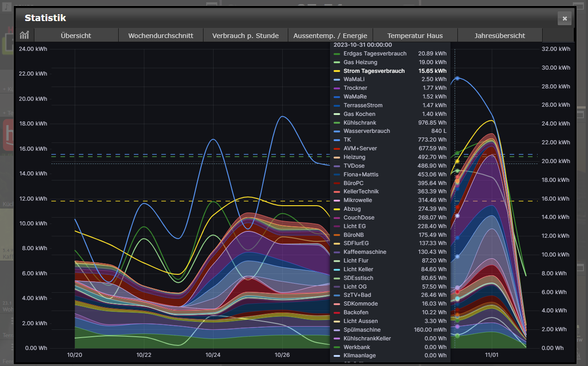Viewport: 588px width, 366px height.
Task: Click the BüroNB tooltip entry
Action: point(390,235)
